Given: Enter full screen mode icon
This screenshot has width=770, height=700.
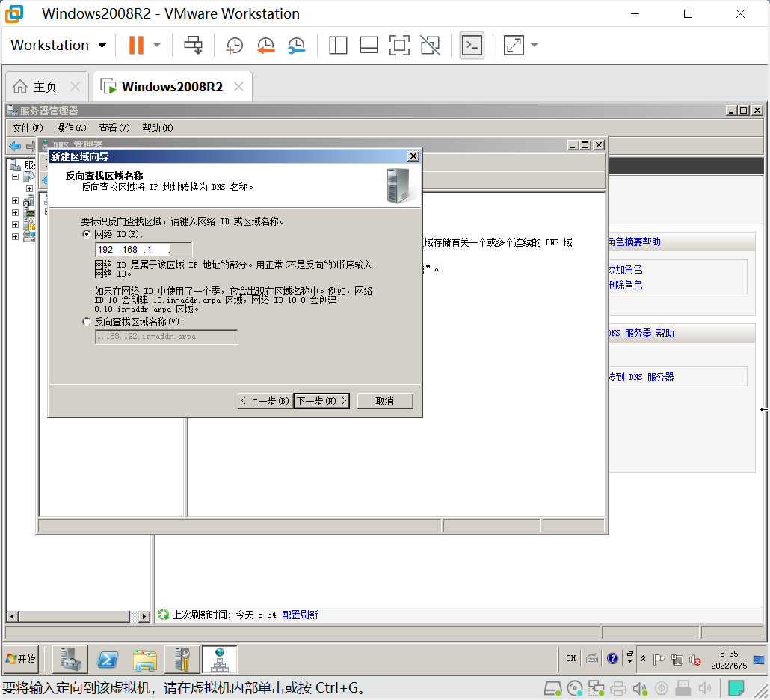Looking at the screenshot, I should pyautogui.click(x=399, y=45).
